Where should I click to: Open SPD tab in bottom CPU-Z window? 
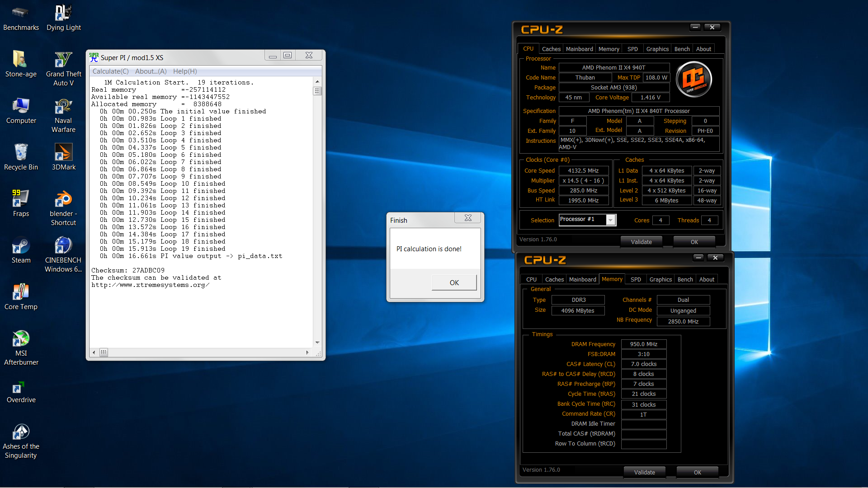[636, 279]
